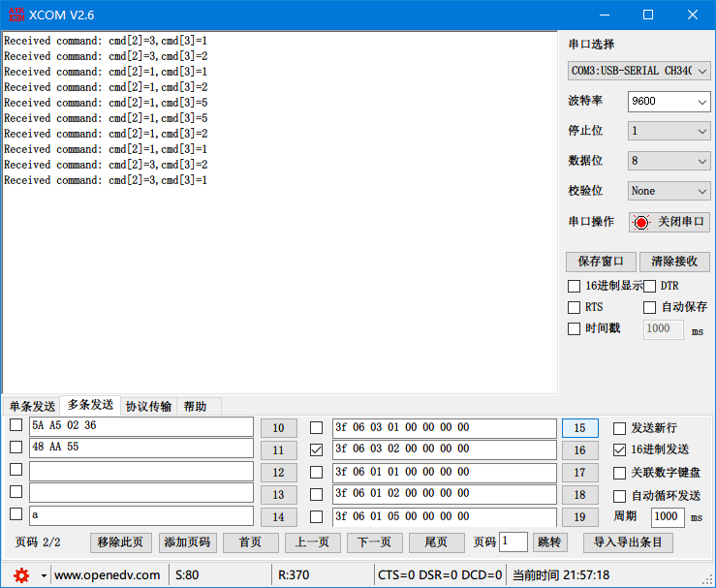Viewport: 716px width, 588px height.
Task: Uncheck the 16进制发送 hex send checkbox
Action: 619,449
